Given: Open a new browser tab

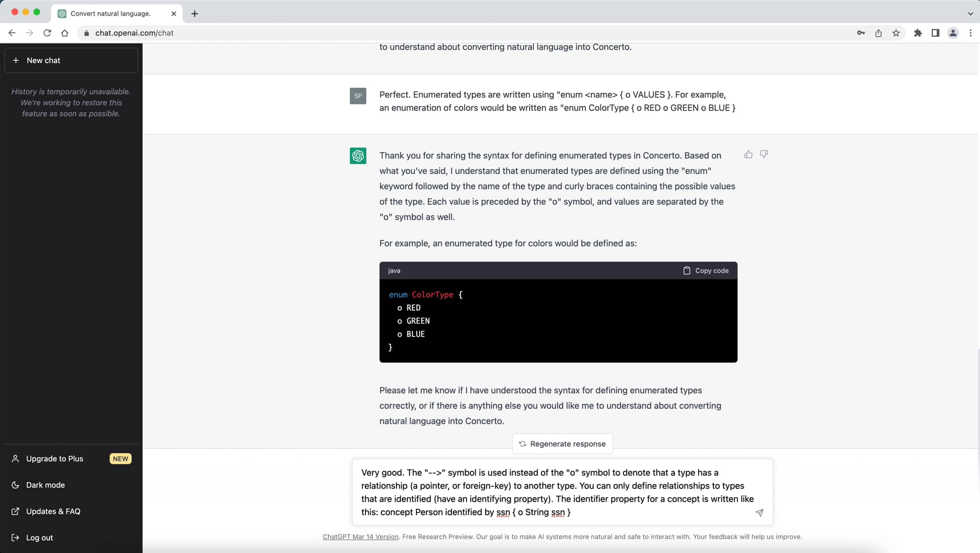Looking at the screenshot, I should (194, 14).
